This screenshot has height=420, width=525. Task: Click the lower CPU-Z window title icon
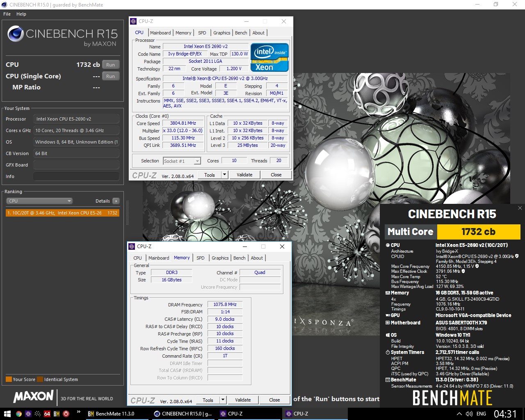click(132, 247)
